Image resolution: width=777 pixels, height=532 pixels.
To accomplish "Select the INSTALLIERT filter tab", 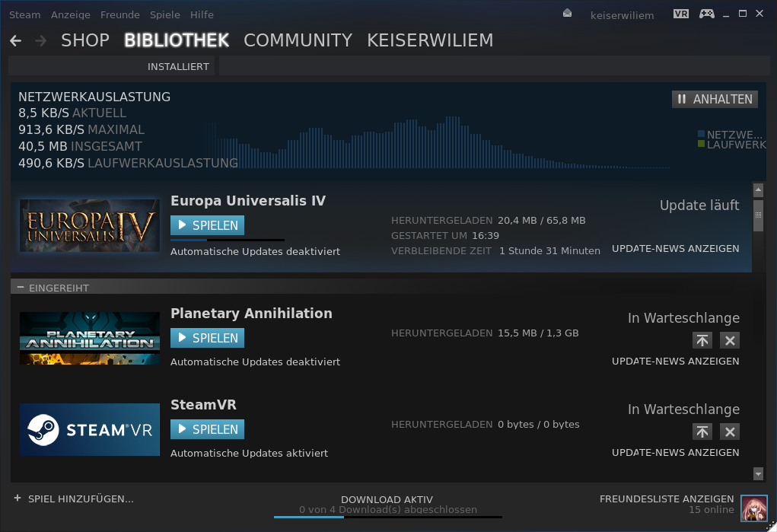I will (178, 66).
